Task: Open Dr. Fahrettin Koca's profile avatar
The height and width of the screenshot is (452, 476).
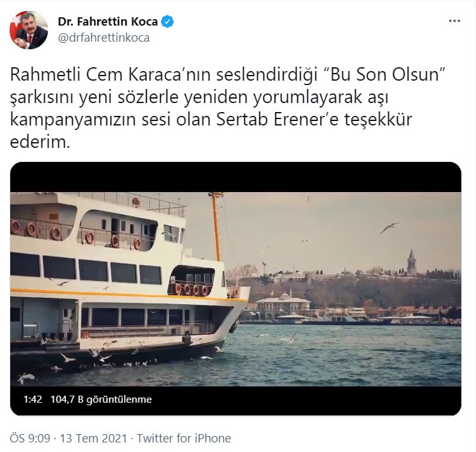Action: point(29,29)
